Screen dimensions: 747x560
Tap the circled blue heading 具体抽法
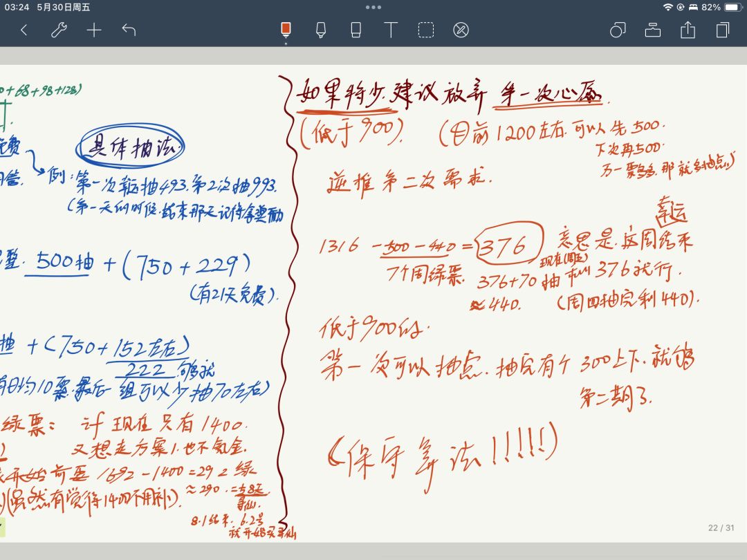[x=130, y=146]
